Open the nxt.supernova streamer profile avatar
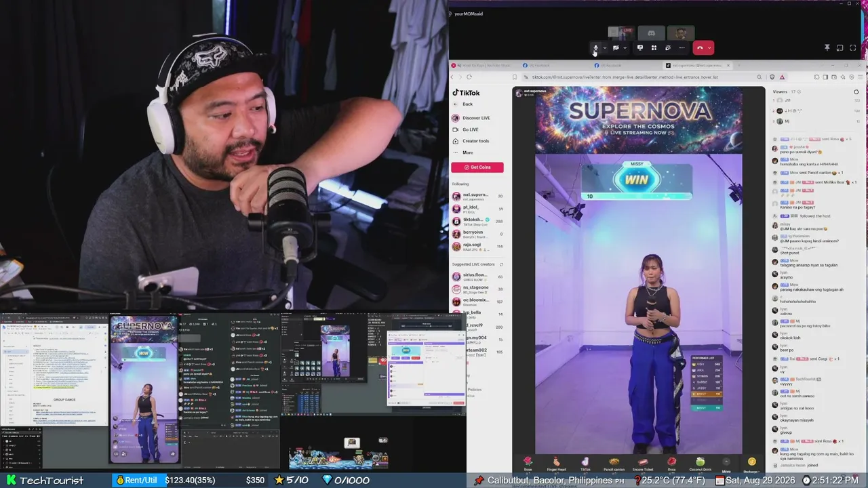 (519, 92)
